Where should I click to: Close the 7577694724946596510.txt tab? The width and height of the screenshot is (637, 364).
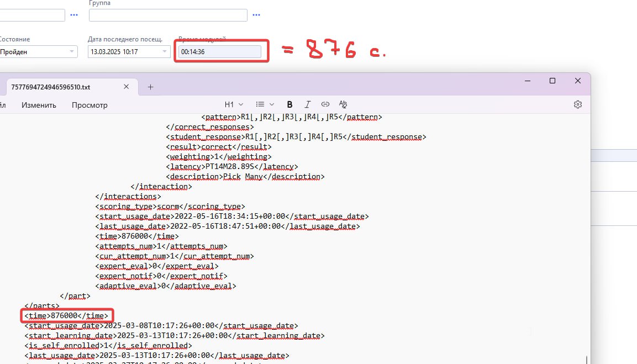127,87
